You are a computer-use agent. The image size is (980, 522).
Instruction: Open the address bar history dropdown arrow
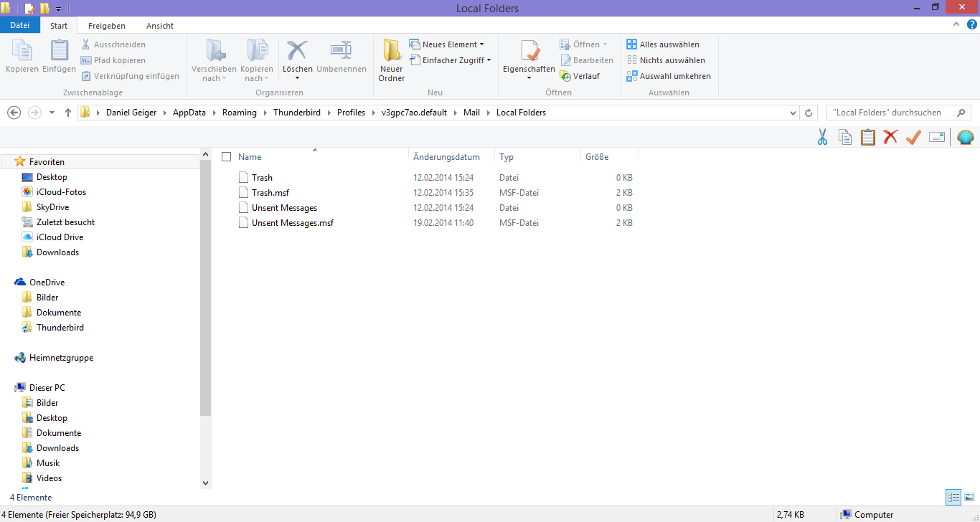(x=793, y=113)
